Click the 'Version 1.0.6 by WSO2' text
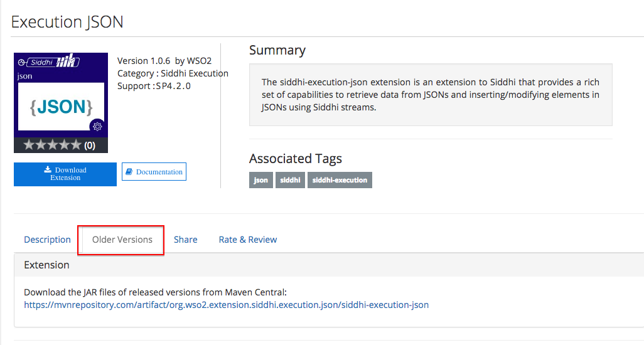 point(164,61)
